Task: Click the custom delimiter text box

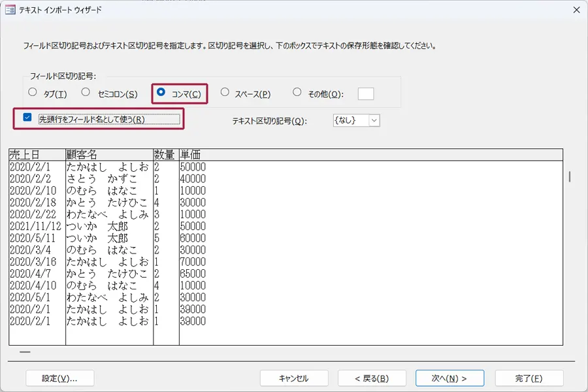Action: (x=366, y=93)
